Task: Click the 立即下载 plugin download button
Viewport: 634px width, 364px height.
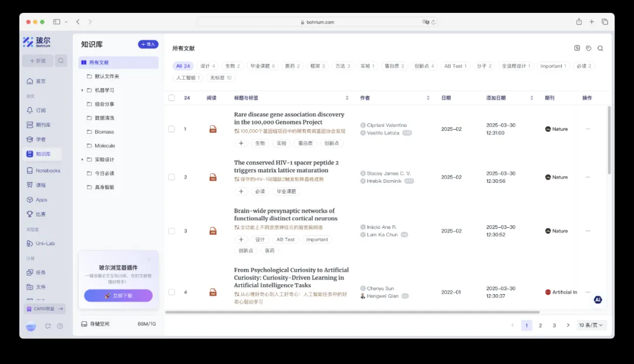Action: click(x=118, y=296)
